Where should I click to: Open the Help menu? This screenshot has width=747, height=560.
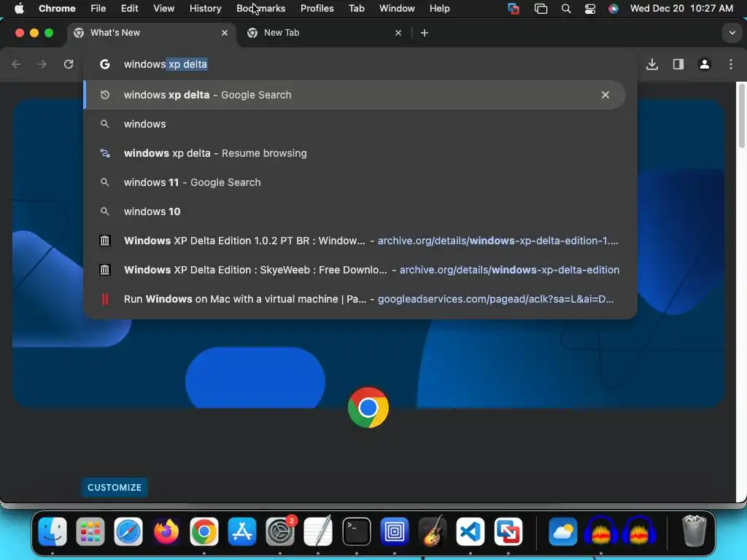pyautogui.click(x=439, y=9)
